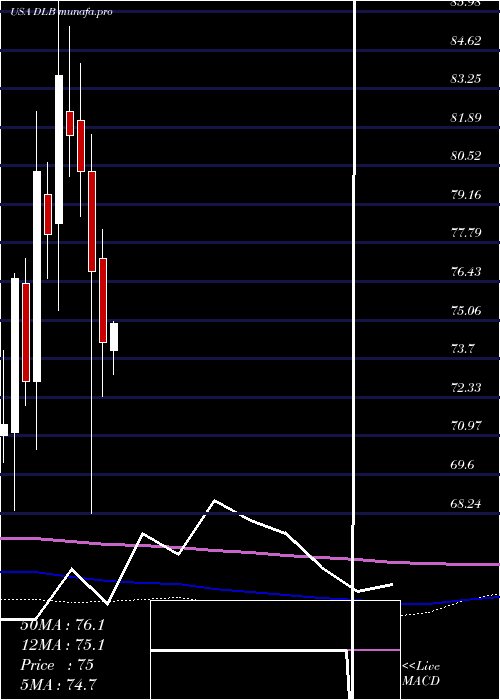Click the 70.97 price axis label

pos(467,425)
